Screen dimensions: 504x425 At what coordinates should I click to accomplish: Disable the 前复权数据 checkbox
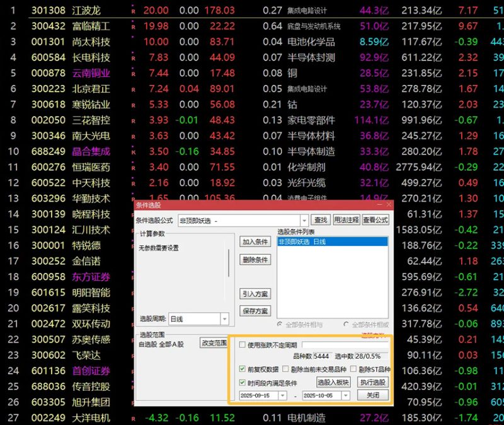click(244, 368)
